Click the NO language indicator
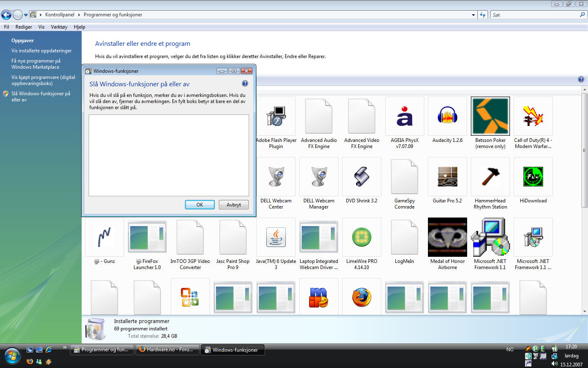588x368 pixels. pos(510,350)
